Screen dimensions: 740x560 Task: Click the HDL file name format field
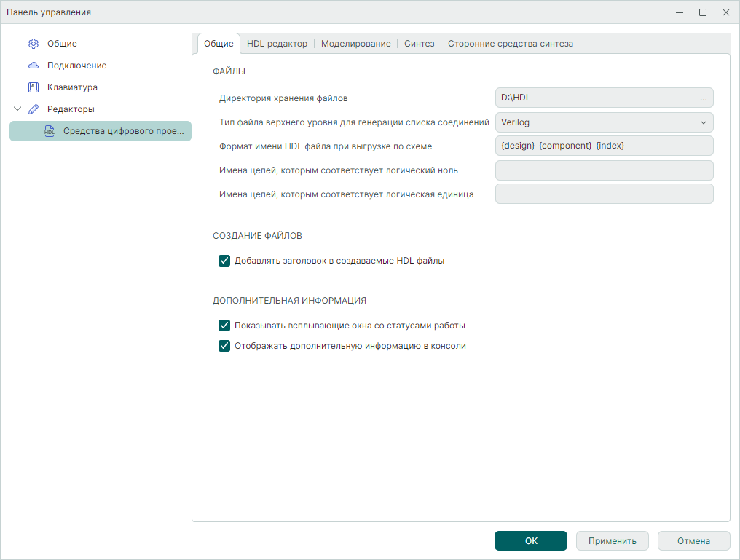(604, 146)
